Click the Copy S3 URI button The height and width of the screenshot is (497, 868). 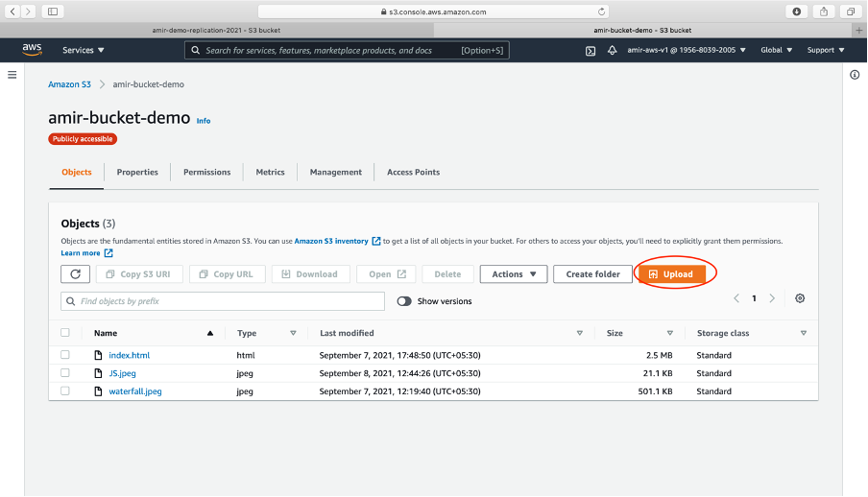pyautogui.click(x=139, y=274)
